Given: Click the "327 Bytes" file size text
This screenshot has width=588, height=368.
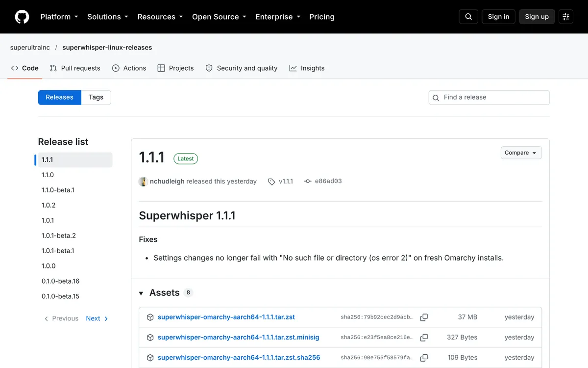Looking at the screenshot, I should [x=462, y=338].
